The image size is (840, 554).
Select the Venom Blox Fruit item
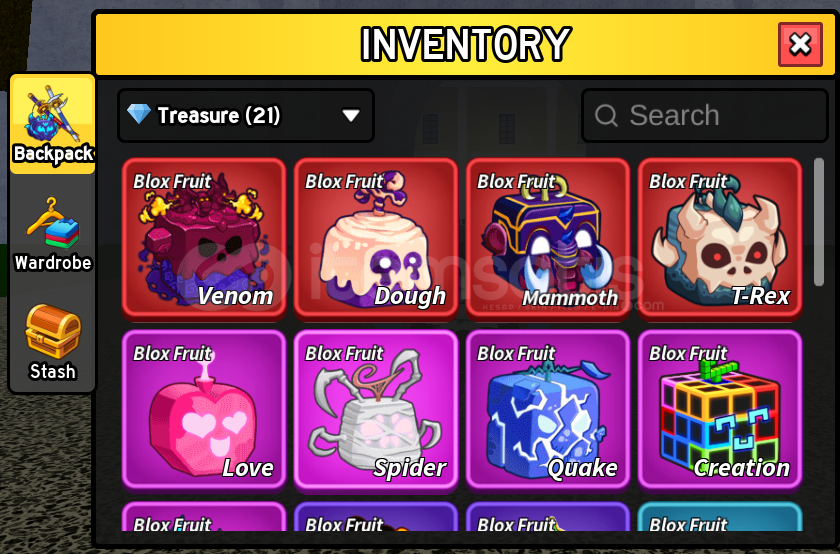pyautogui.click(x=204, y=238)
